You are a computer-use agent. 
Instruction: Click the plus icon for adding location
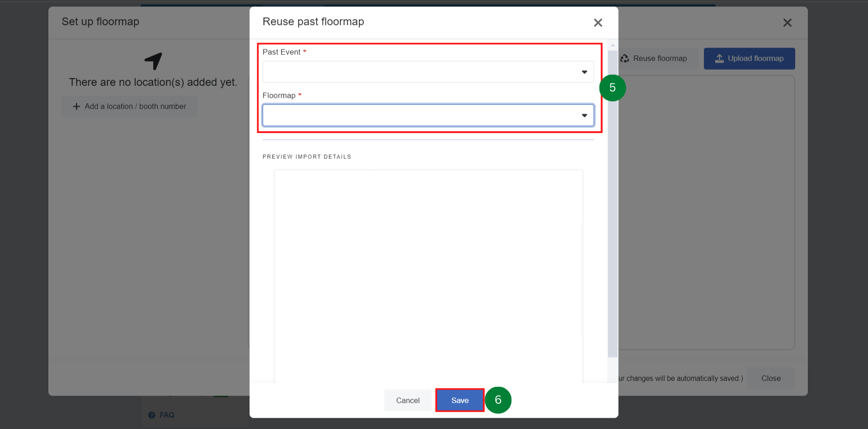pos(76,106)
